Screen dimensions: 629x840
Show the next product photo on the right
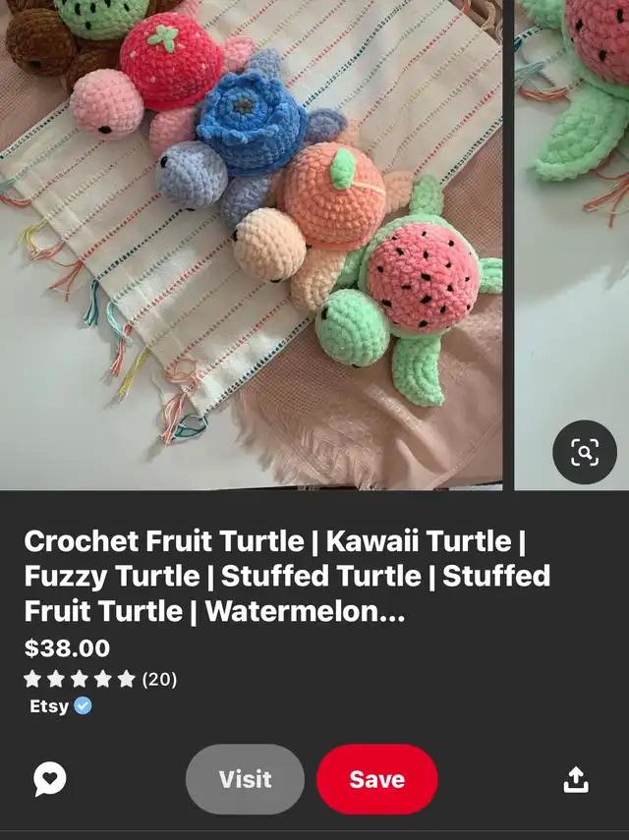coord(572,245)
